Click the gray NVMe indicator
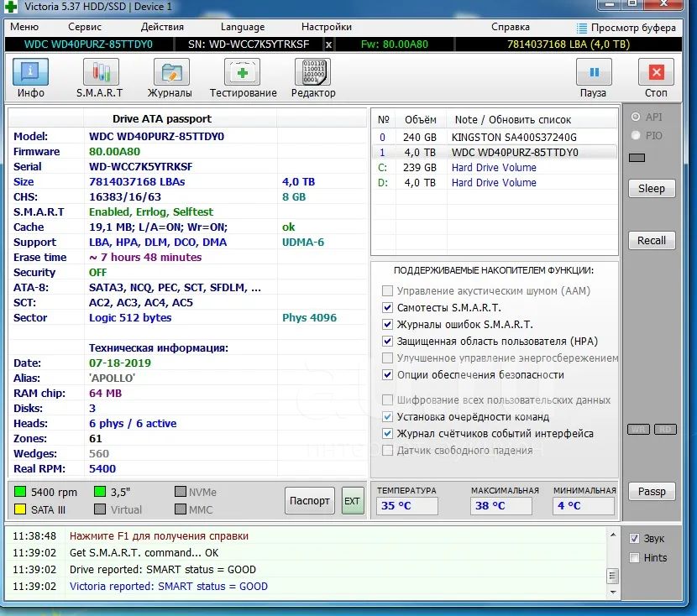 coord(180,492)
